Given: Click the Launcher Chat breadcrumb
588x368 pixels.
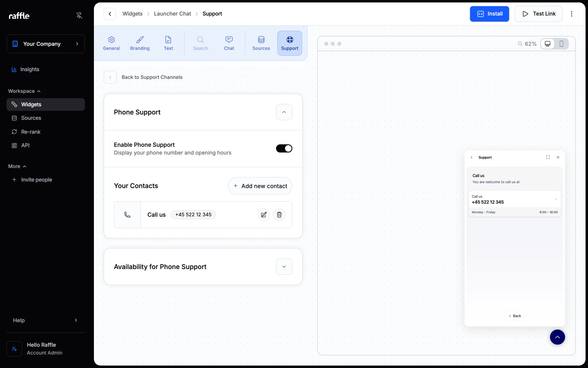Looking at the screenshot, I should pyautogui.click(x=172, y=14).
